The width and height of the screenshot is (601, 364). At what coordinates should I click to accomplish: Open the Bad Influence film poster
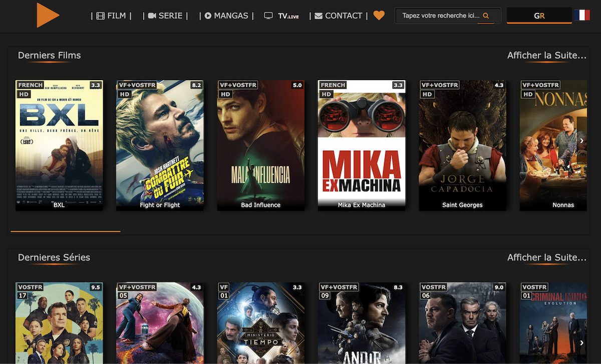pyautogui.click(x=260, y=146)
